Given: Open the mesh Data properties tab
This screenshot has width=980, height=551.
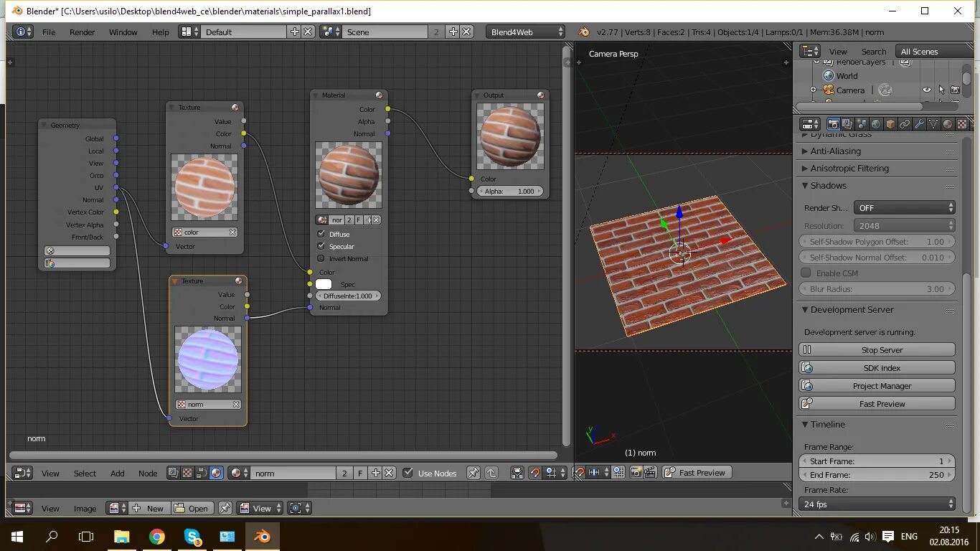Looking at the screenshot, I should pyautogui.click(x=933, y=124).
